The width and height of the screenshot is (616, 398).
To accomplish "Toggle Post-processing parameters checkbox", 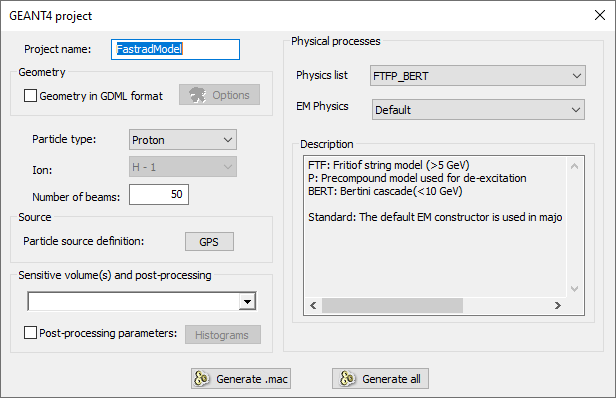I will point(30,333).
